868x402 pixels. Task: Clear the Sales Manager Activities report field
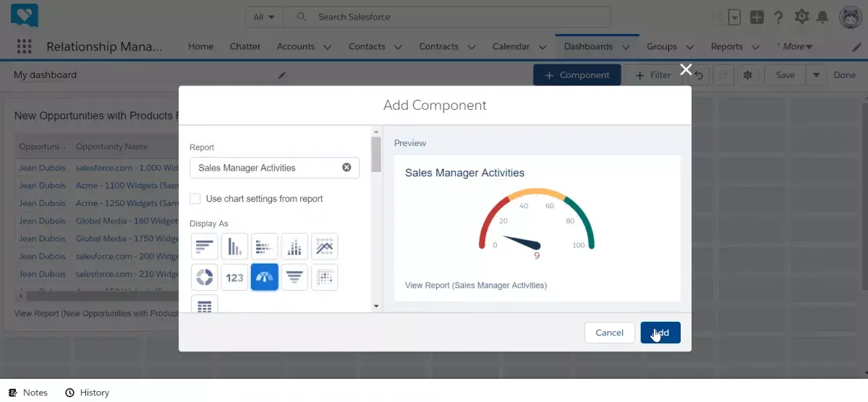346,167
